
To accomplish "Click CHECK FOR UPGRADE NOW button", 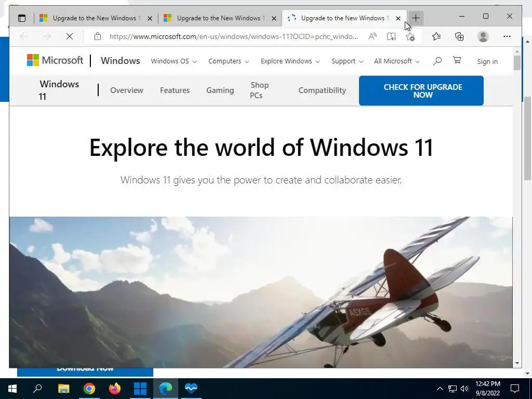I will (421, 90).
